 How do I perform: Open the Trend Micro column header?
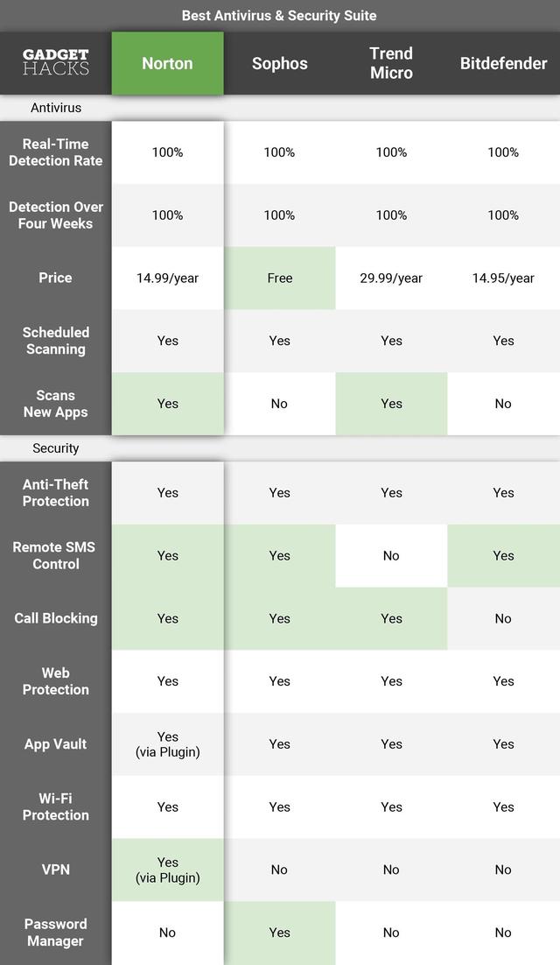pos(391,63)
